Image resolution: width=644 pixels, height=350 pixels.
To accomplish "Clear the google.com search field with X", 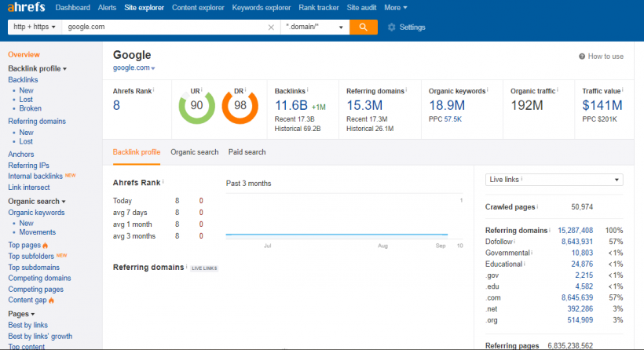I will (x=271, y=27).
